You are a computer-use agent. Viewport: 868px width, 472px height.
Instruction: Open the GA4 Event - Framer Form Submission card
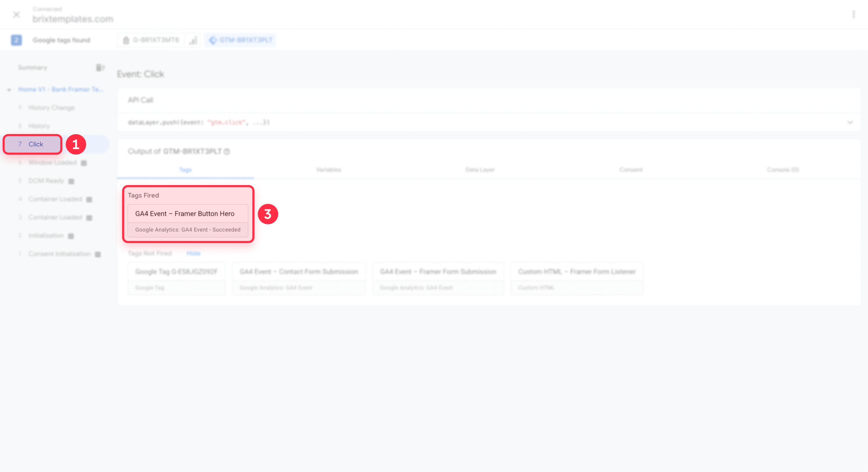pos(438,279)
